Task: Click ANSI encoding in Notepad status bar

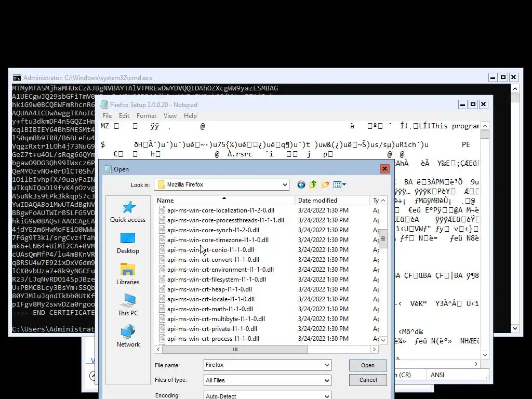Action: click(x=437, y=375)
